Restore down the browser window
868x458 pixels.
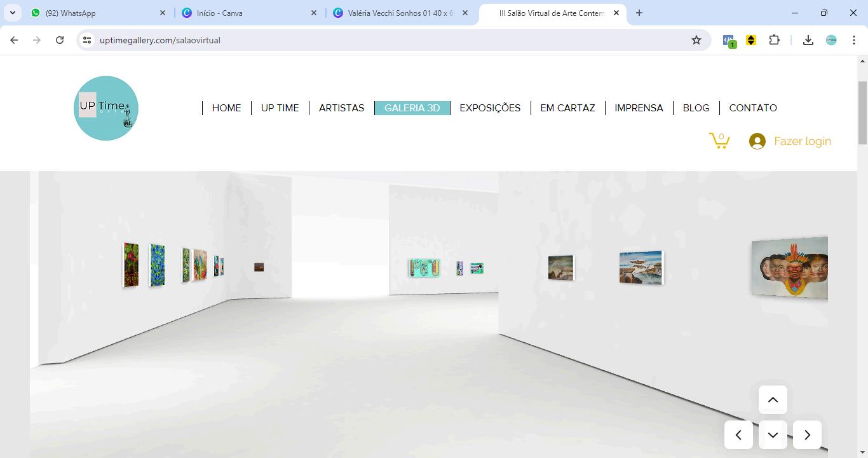[824, 13]
